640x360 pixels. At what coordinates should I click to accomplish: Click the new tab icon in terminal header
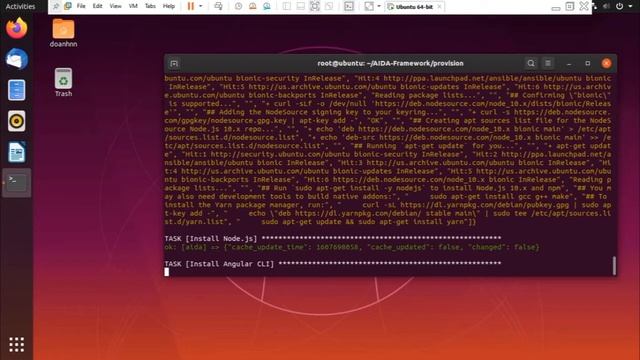(174, 63)
